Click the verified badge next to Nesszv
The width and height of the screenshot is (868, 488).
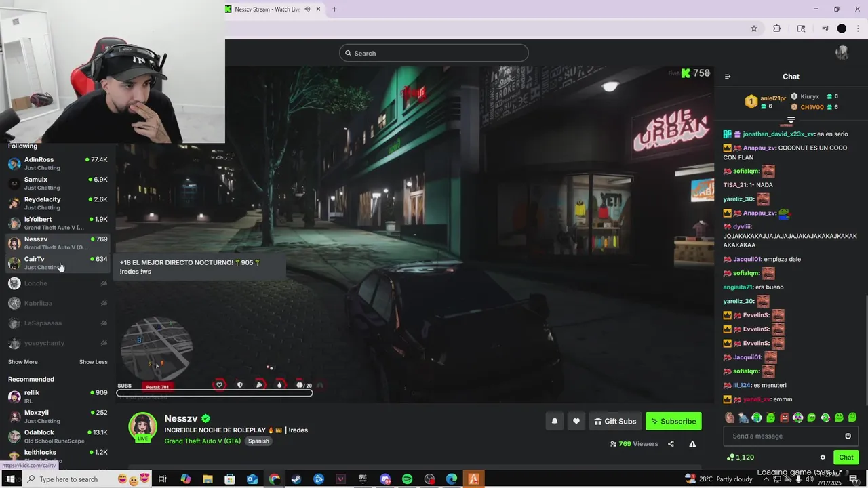point(205,419)
